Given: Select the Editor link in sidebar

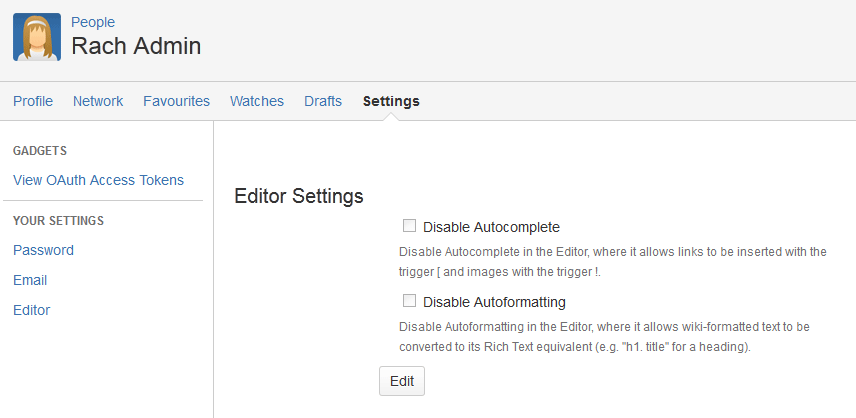Looking at the screenshot, I should (32, 310).
